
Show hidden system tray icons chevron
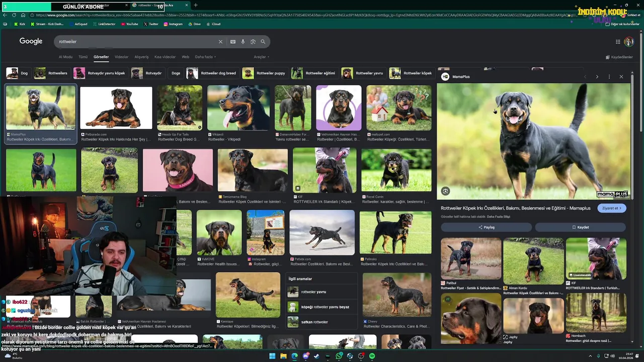[591, 356]
